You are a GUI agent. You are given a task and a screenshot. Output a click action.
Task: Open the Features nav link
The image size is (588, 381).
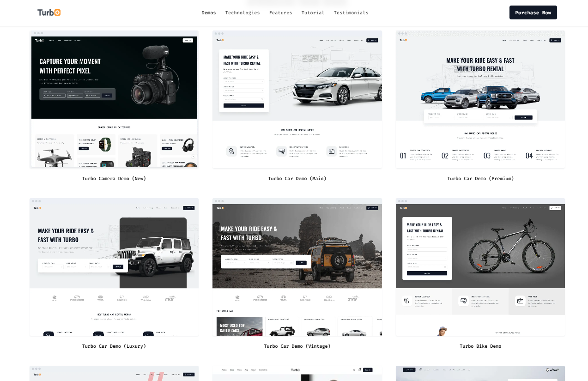(x=280, y=13)
